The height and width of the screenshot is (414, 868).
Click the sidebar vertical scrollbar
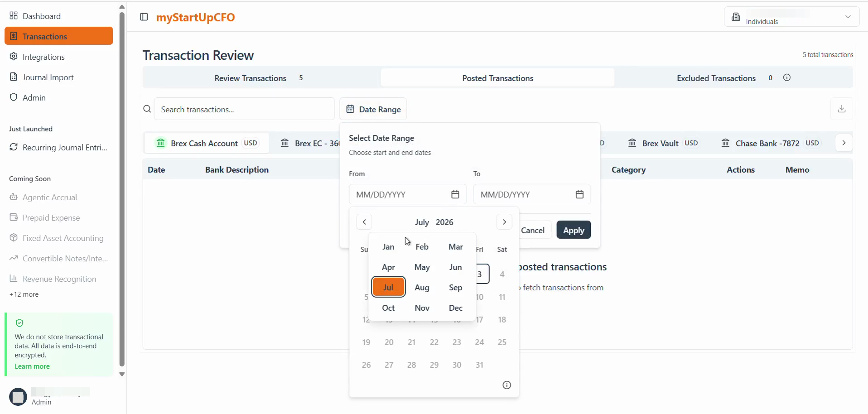pos(122,189)
